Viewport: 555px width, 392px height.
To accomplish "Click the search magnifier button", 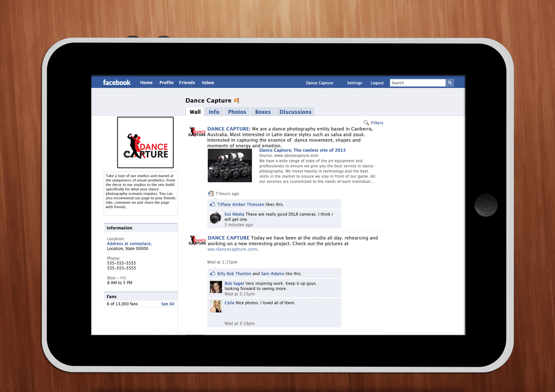I will pos(450,83).
